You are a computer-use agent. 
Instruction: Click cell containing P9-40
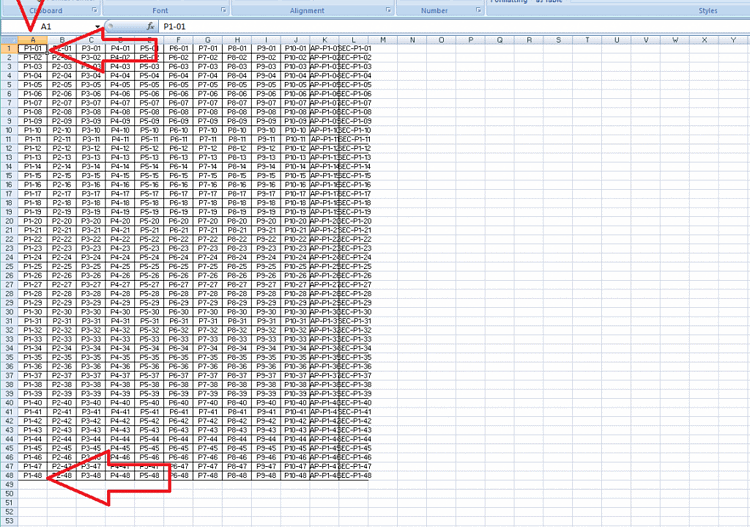coord(266,403)
